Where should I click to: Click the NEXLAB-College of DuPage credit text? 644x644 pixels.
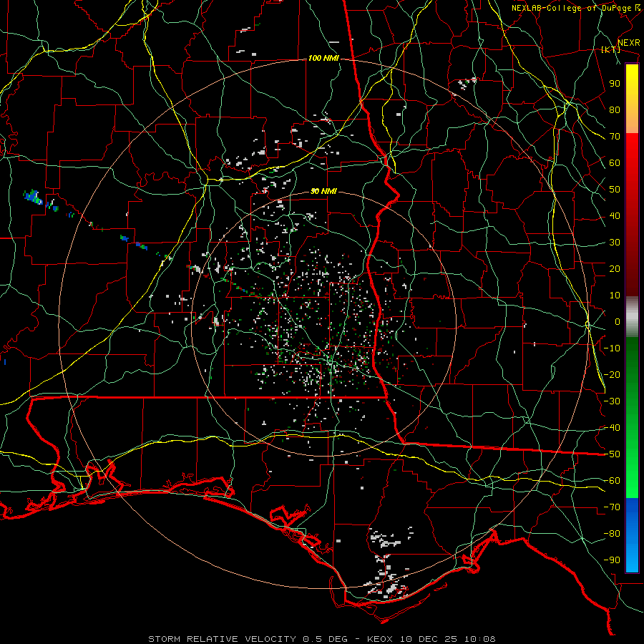click(x=572, y=8)
